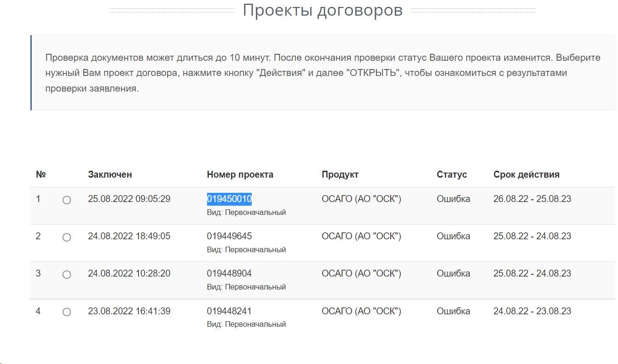Click the date 24.08.2022 18:49:05

[x=129, y=236]
